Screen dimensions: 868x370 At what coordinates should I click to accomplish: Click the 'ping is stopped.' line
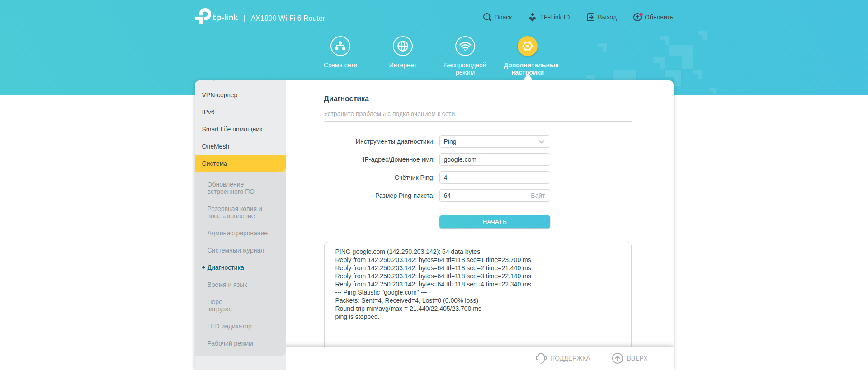point(357,317)
